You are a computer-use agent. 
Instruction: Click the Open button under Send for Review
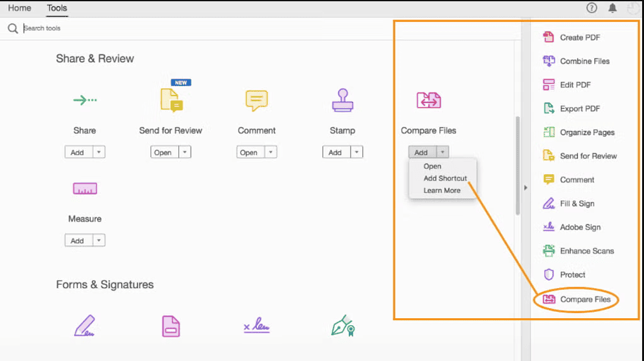(165, 152)
